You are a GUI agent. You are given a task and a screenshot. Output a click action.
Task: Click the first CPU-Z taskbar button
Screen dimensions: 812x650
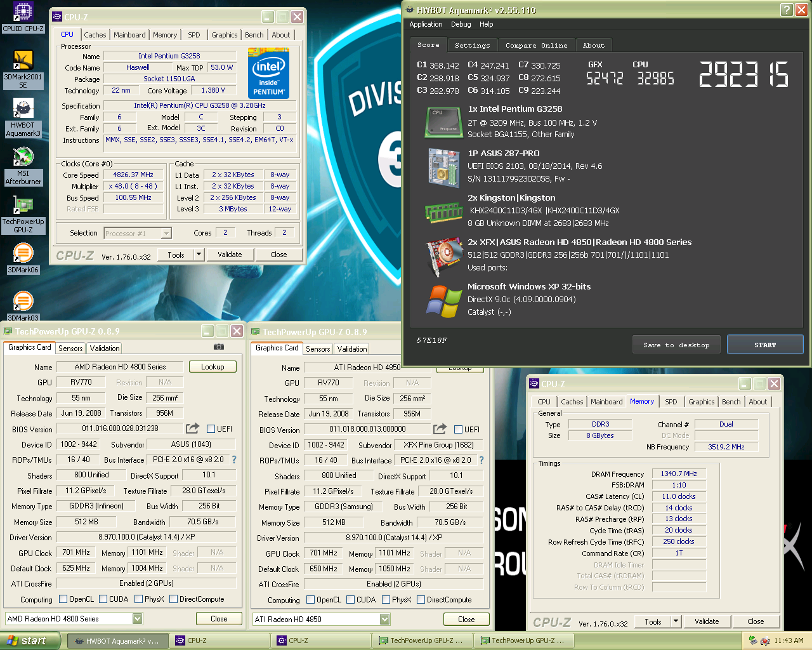click(219, 641)
